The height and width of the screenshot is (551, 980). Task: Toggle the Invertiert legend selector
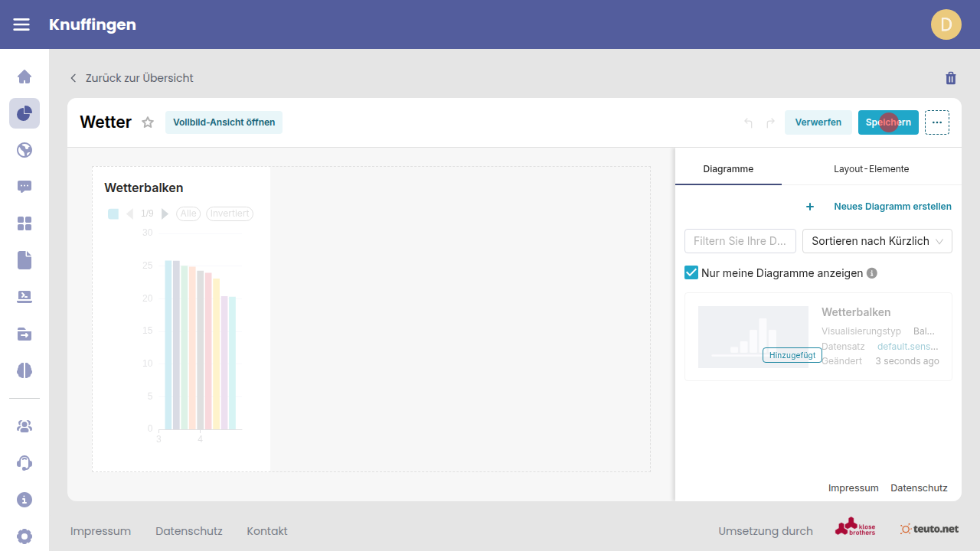230,214
